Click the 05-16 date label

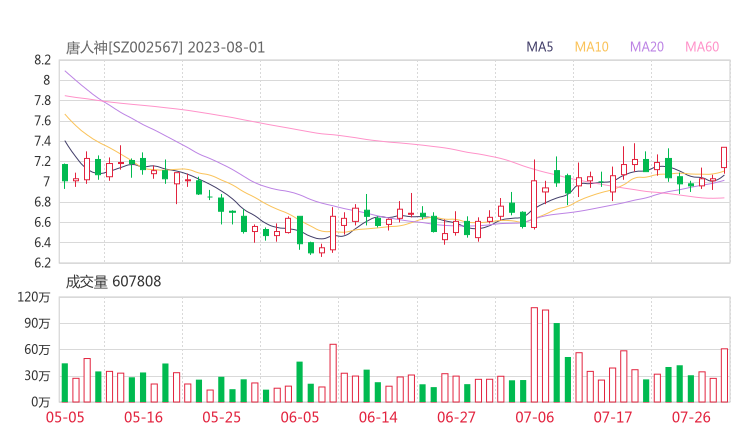143,417
